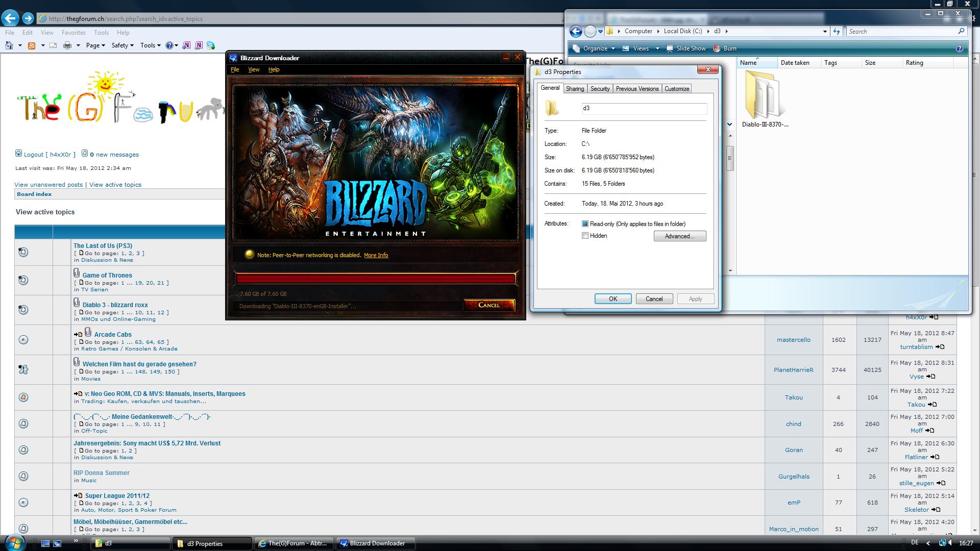
Task: Open Organize dropdown in Explorer
Action: [594, 48]
